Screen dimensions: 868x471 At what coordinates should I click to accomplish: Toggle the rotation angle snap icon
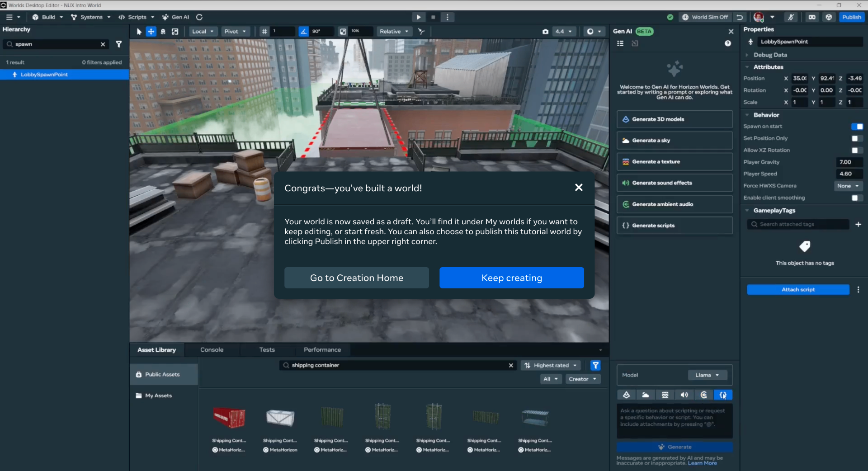[x=304, y=32]
